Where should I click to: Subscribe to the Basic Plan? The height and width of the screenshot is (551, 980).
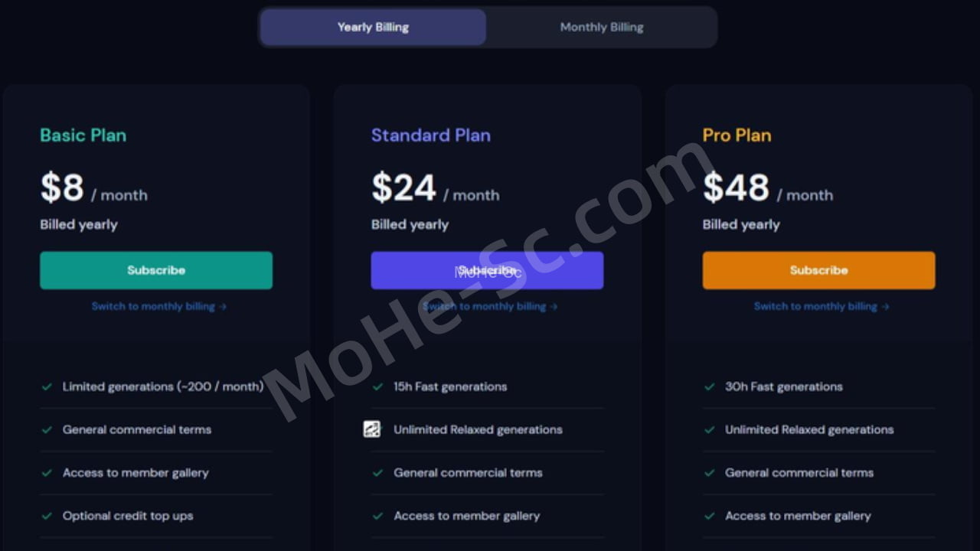[156, 270]
